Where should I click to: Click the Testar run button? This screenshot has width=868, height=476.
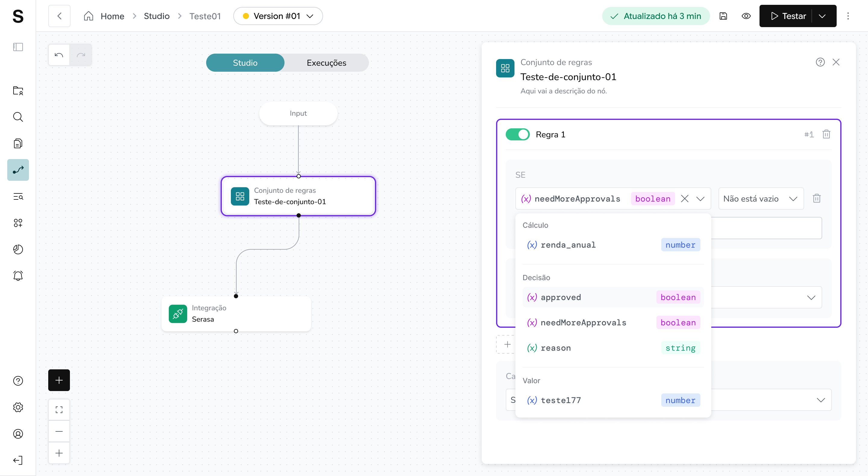coord(788,16)
